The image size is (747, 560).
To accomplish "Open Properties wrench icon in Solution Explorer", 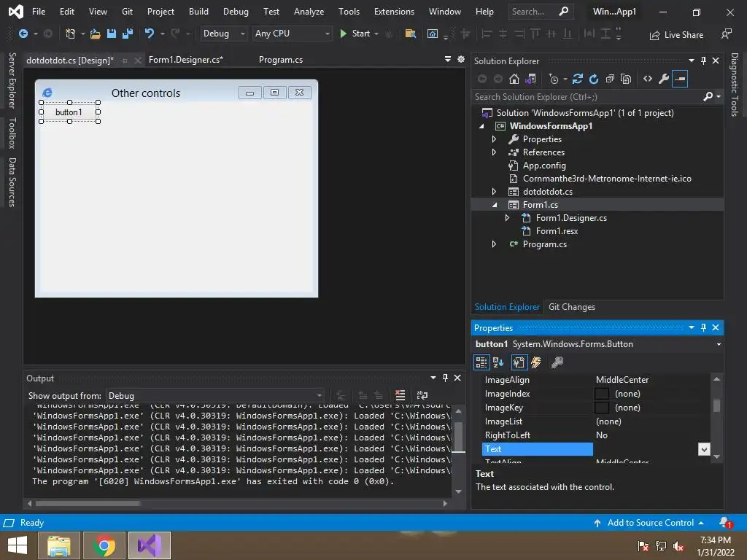I will pos(664,79).
